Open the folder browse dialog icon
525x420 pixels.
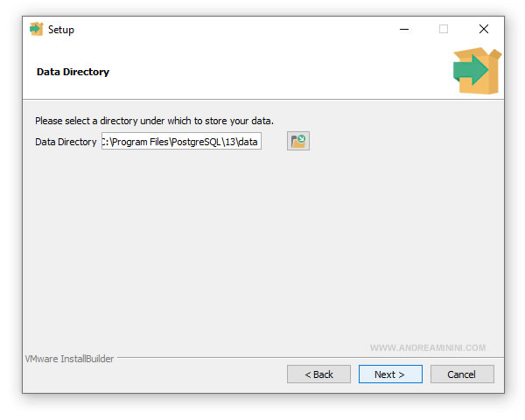click(298, 141)
